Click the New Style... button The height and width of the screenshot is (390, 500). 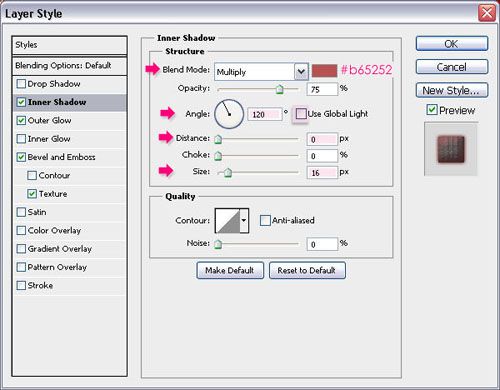click(x=452, y=90)
